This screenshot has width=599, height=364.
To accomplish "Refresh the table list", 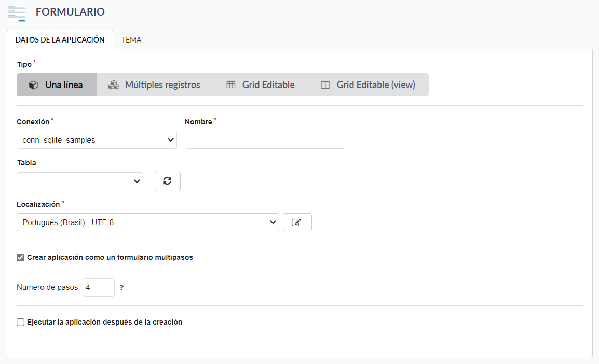I will click(x=168, y=181).
